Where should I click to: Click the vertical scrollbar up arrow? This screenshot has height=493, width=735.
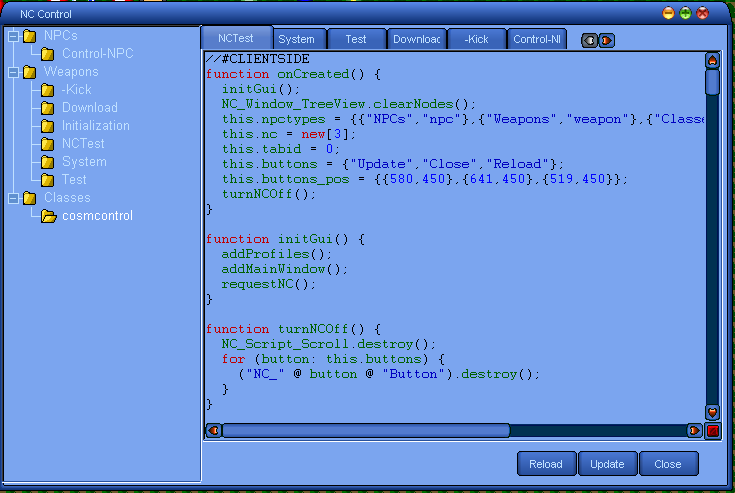click(x=712, y=60)
